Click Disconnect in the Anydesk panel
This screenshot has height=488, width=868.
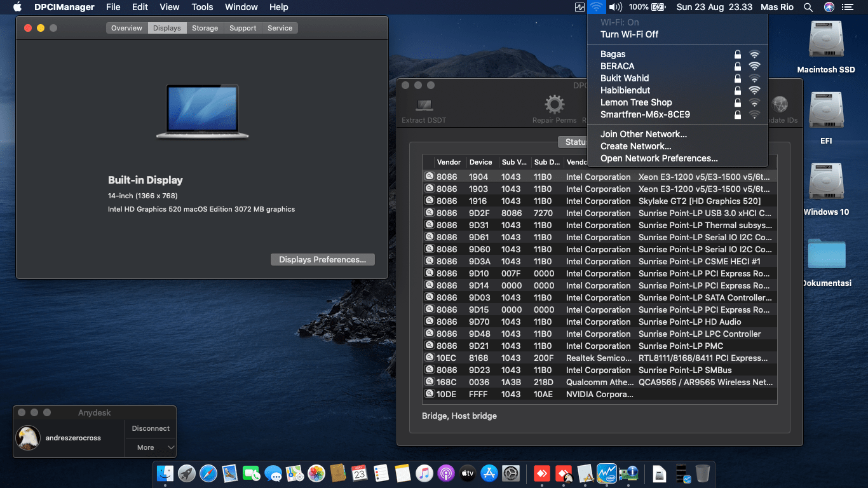pyautogui.click(x=151, y=428)
